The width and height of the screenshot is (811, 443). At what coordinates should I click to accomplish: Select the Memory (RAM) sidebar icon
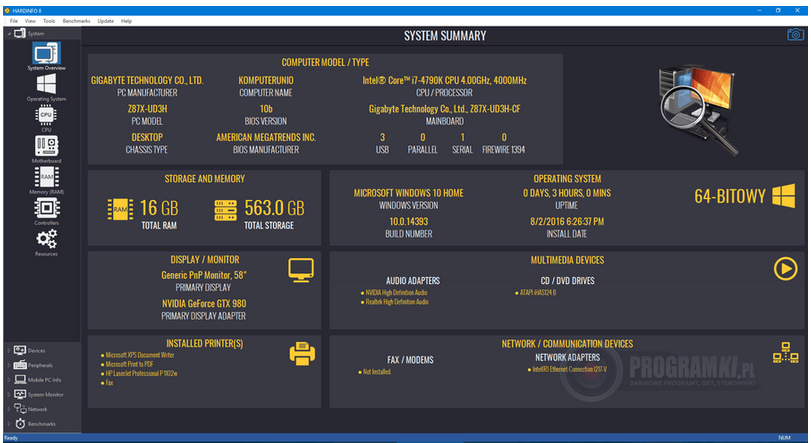click(x=46, y=177)
